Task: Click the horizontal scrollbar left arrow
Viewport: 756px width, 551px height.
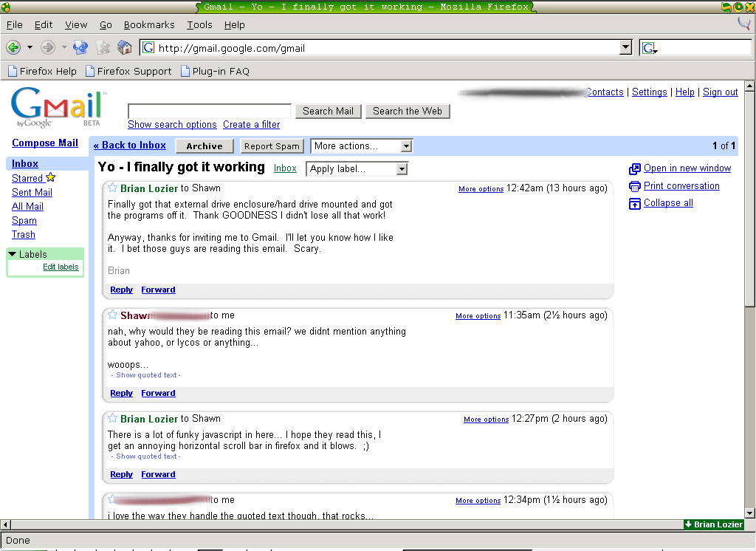Action: click(x=5, y=524)
